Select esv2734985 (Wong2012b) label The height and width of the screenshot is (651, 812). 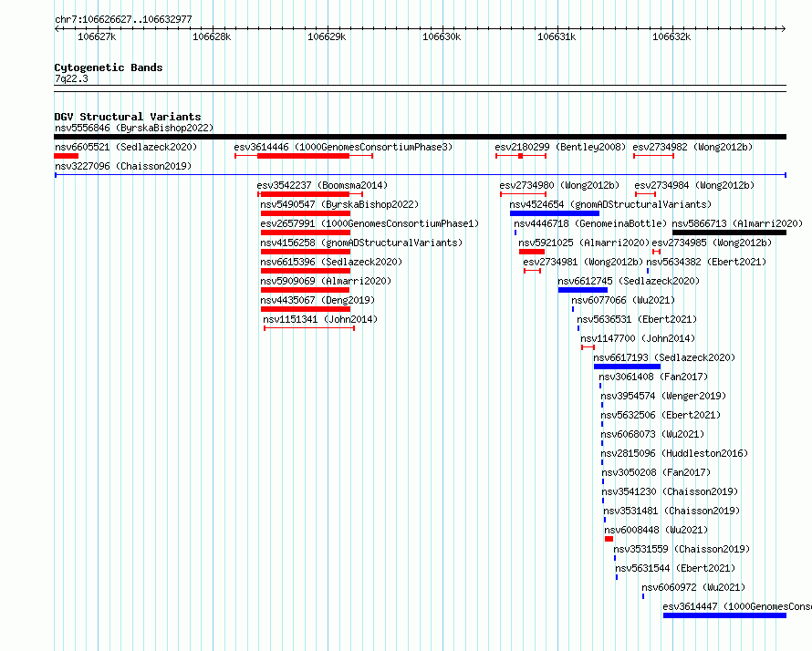712,243
